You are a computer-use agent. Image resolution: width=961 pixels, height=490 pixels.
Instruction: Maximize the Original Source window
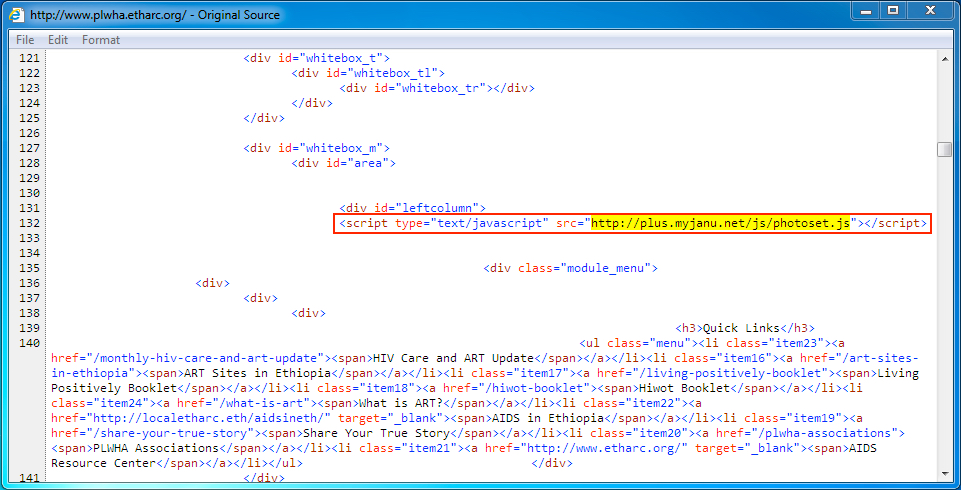tap(894, 11)
